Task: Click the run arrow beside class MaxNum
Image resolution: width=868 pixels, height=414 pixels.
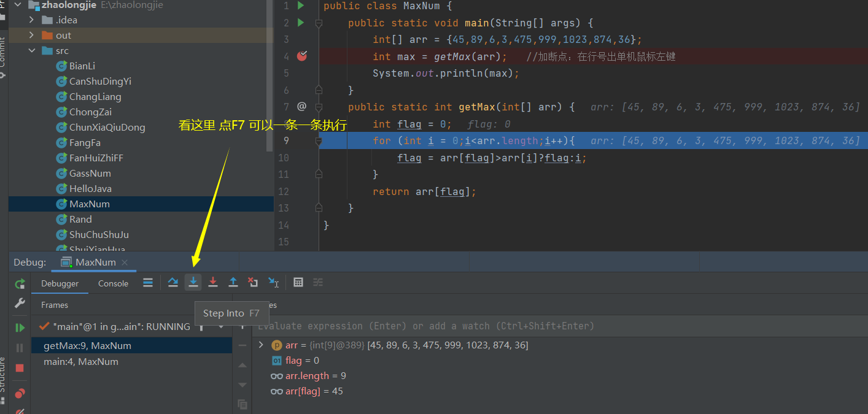Action: [301, 6]
